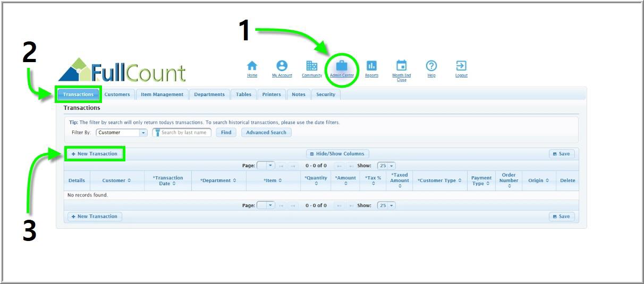The height and width of the screenshot is (284, 644).
Task: Click the My Account profile icon
Action: (x=282, y=66)
